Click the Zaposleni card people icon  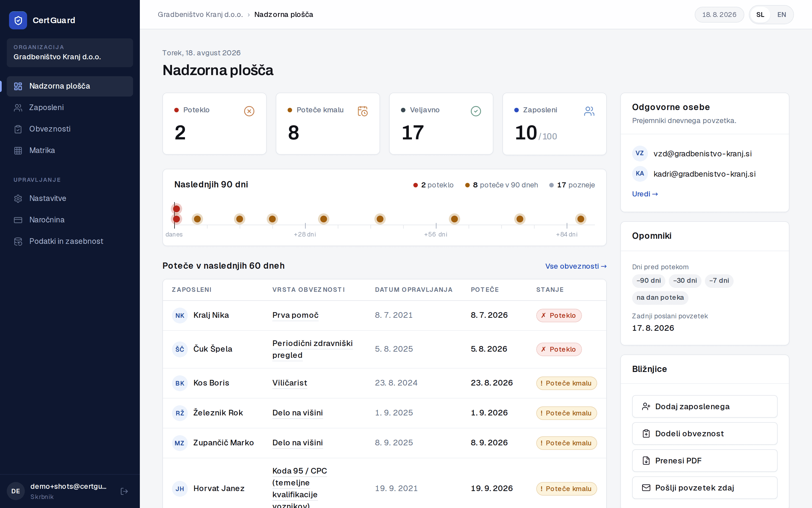pos(589,111)
